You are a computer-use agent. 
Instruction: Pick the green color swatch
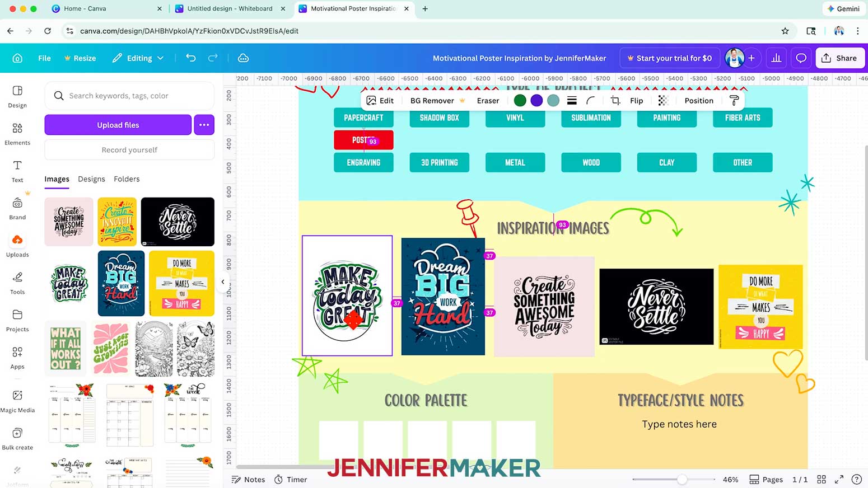click(x=520, y=101)
